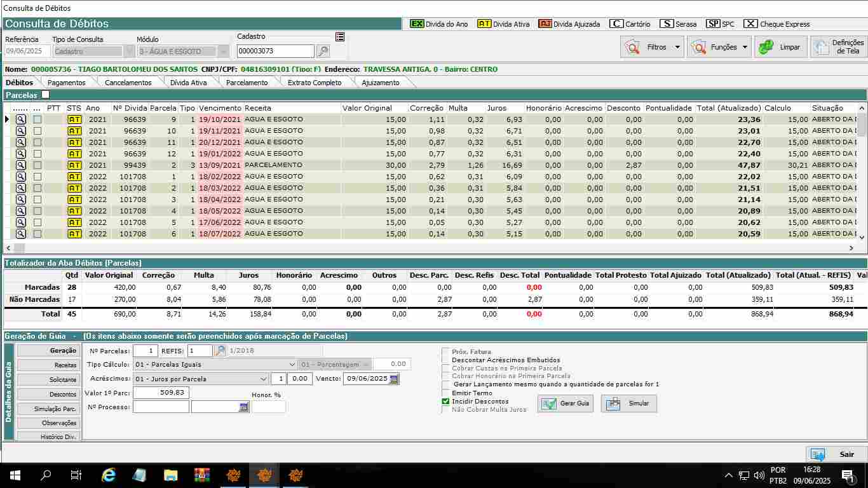This screenshot has height=488, width=868.
Task: Open the Tipo Cálculo combo box
Action: [x=292, y=365]
